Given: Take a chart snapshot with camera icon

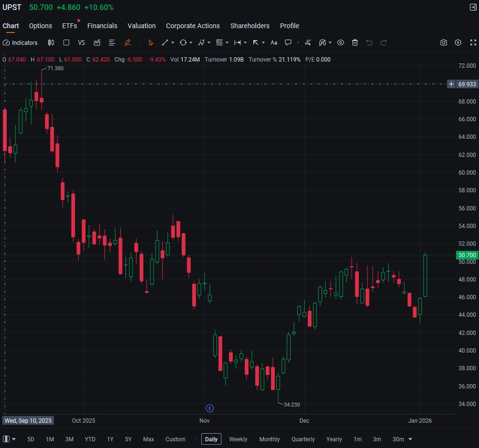Looking at the screenshot, I should click(x=444, y=42).
